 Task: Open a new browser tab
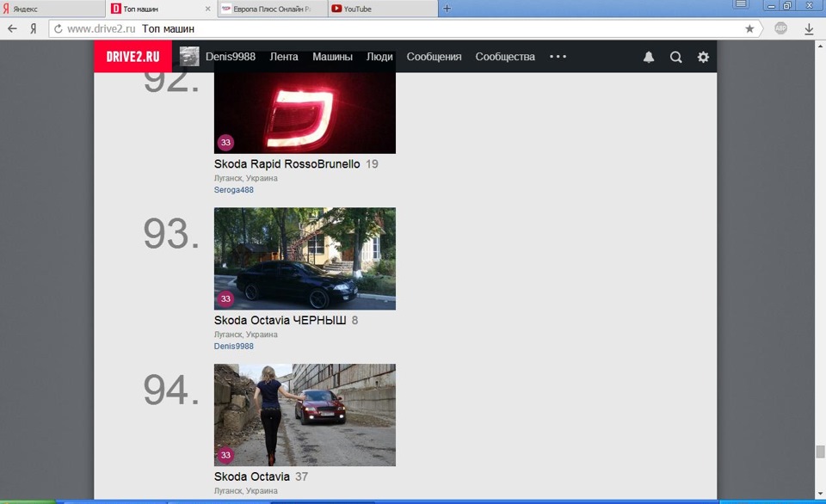coord(447,9)
